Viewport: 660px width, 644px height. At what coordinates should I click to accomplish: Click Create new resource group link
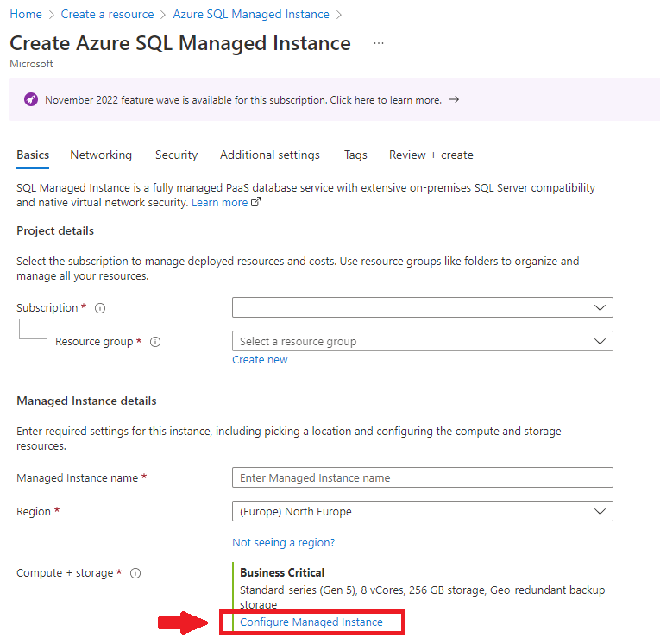(260, 360)
